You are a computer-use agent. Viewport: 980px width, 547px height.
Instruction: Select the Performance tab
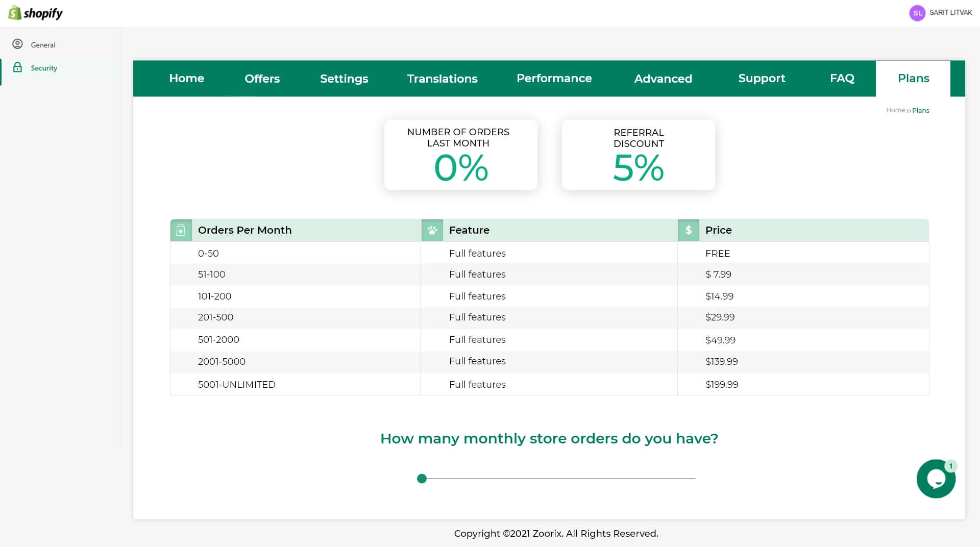coord(554,79)
